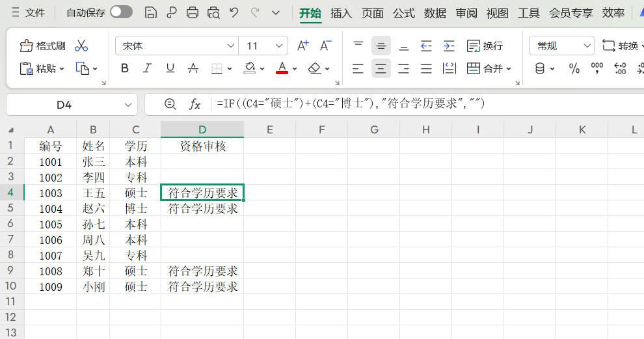Click the Name Box showing D4

64,104
